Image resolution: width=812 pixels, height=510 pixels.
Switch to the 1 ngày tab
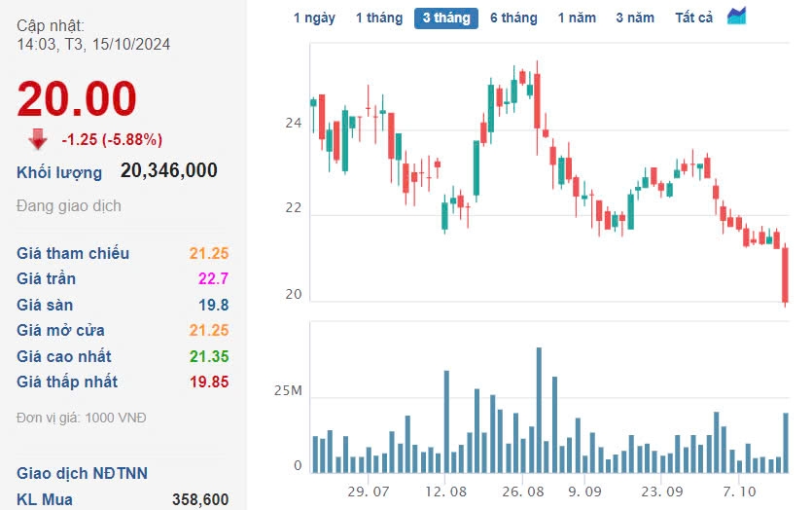click(x=314, y=18)
